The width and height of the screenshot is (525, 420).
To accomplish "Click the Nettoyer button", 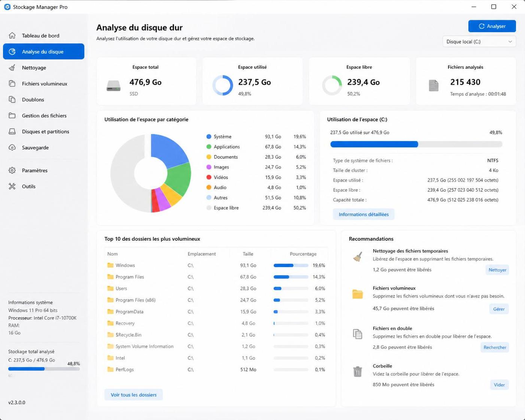I will coord(497,270).
